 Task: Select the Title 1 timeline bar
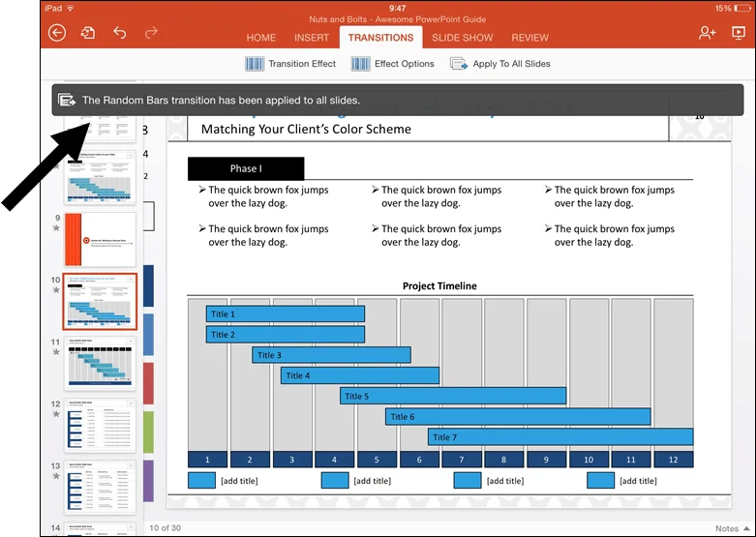(286, 313)
